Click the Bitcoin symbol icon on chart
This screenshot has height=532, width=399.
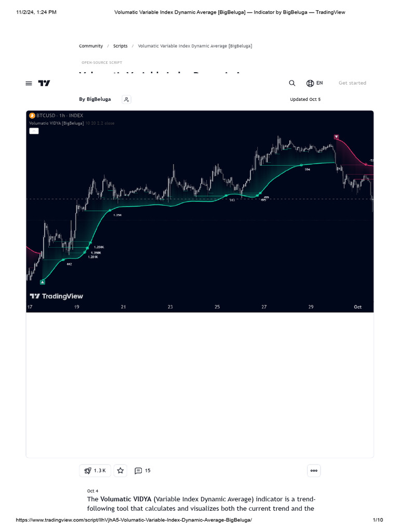point(32,115)
